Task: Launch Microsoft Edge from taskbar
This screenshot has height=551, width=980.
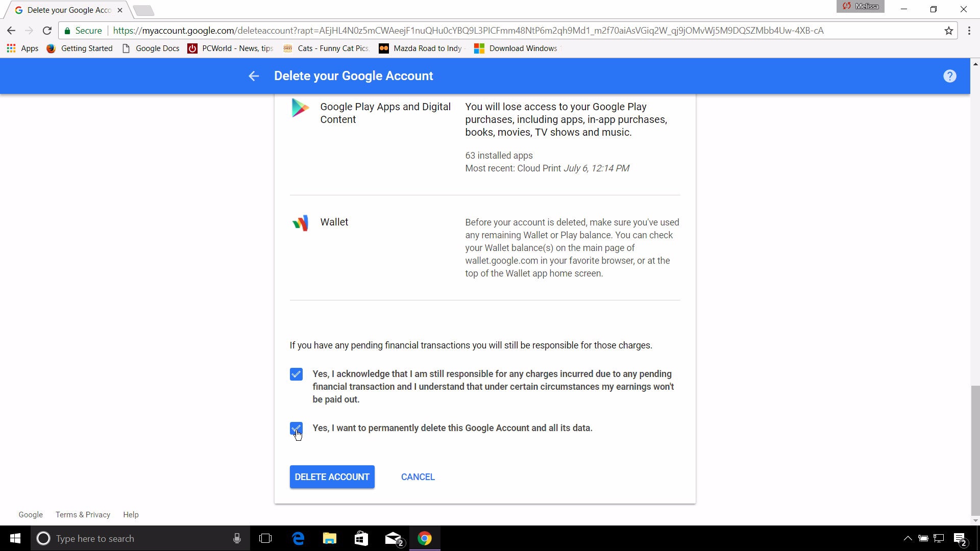Action: tap(298, 538)
